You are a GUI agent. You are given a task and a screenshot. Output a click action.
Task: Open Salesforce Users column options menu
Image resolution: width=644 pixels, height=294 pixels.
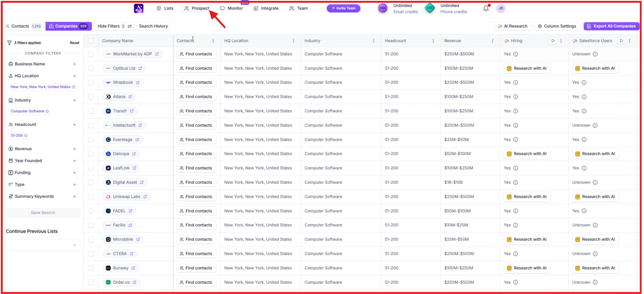click(x=630, y=41)
